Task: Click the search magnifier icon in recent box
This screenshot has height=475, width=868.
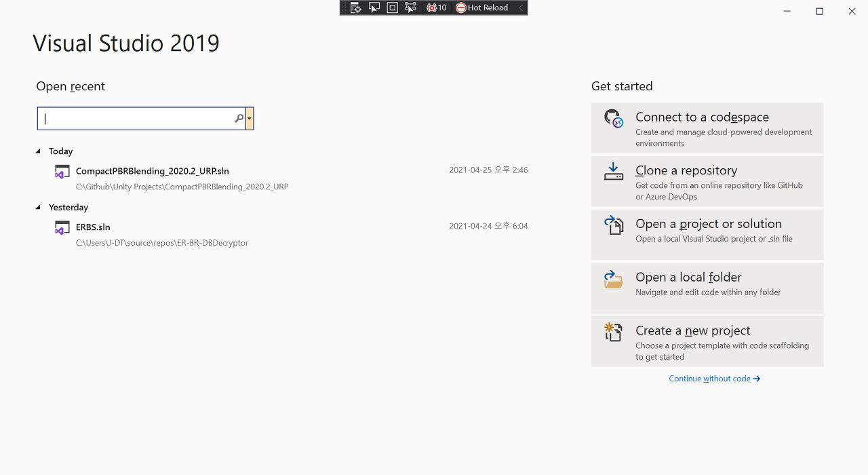Action: point(239,119)
